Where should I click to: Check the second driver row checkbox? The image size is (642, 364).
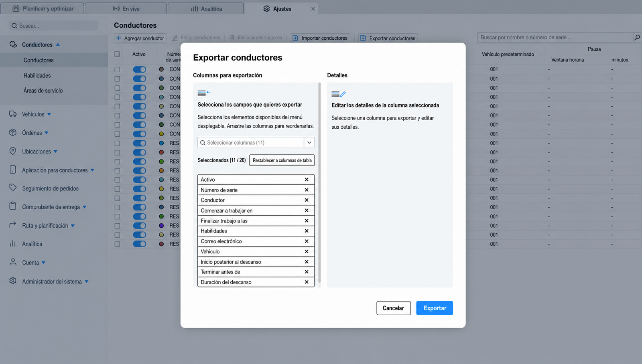point(117,79)
